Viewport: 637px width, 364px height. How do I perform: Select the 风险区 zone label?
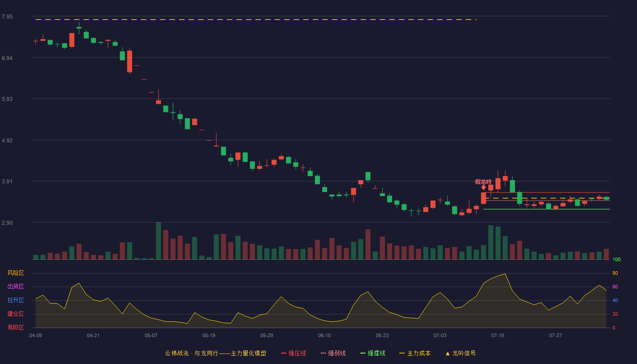(15, 273)
